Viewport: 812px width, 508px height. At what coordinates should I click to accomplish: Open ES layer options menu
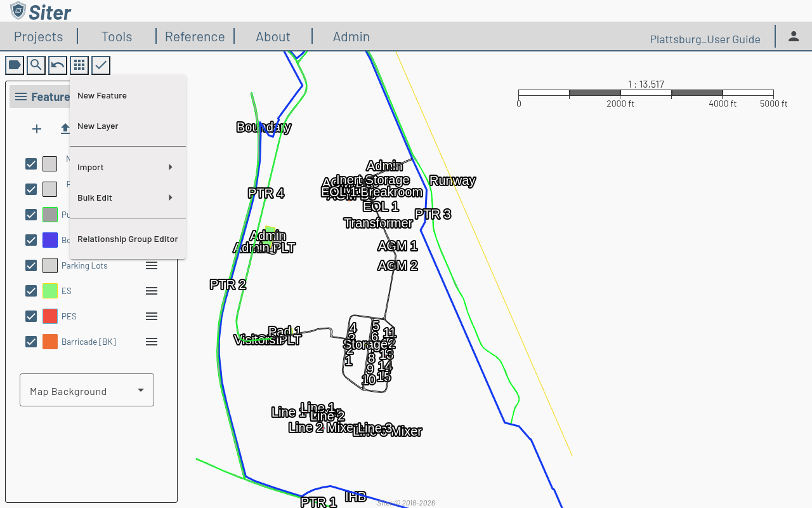point(152,291)
